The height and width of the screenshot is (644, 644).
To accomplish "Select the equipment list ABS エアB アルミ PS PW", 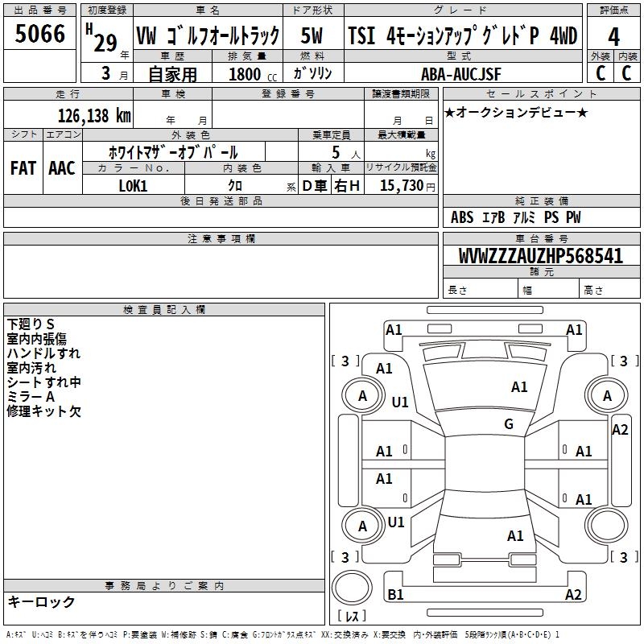I will (x=515, y=217).
